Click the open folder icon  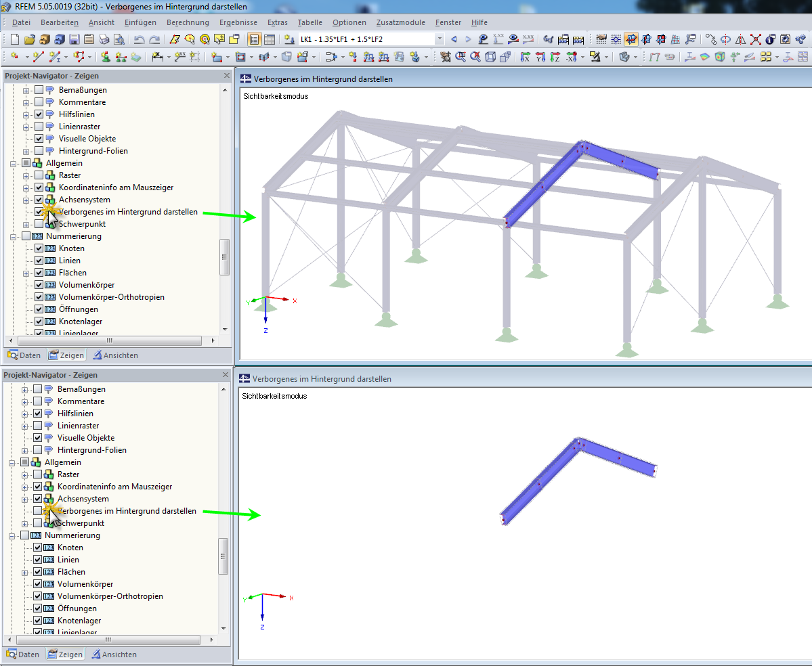[30, 39]
